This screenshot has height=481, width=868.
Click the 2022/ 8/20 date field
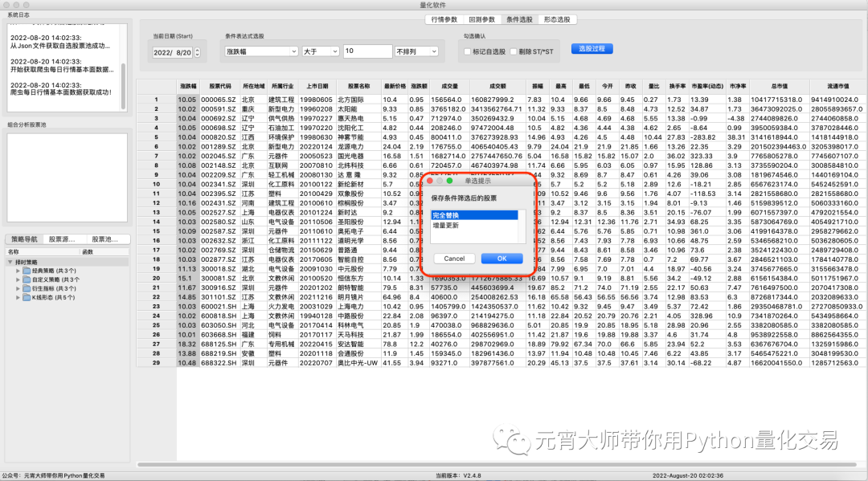point(173,52)
